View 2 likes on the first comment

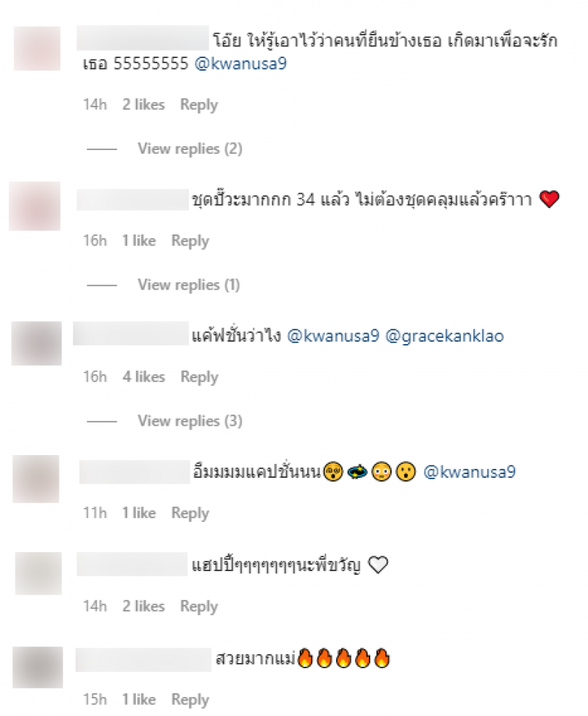point(143,104)
